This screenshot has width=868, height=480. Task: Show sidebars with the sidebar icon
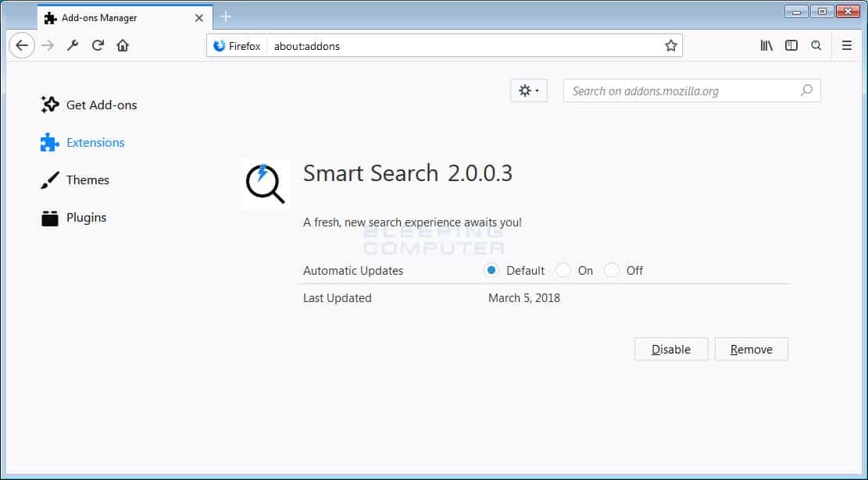click(x=791, y=46)
